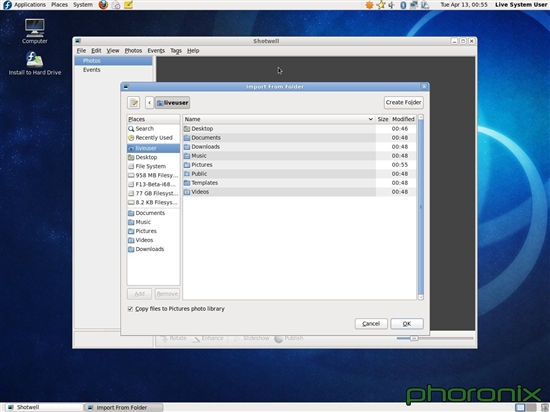The height and width of the screenshot is (412, 550).
Task: Open Search in the Places sidebar
Action: click(153, 129)
